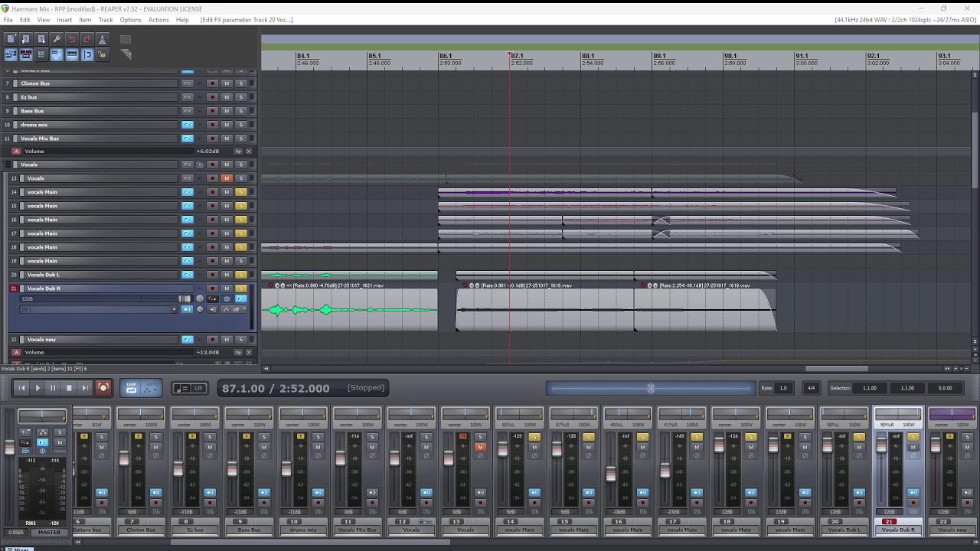Mute track 20 Vocals Dub L
This screenshot has width=980, height=551.
pos(227,275)
